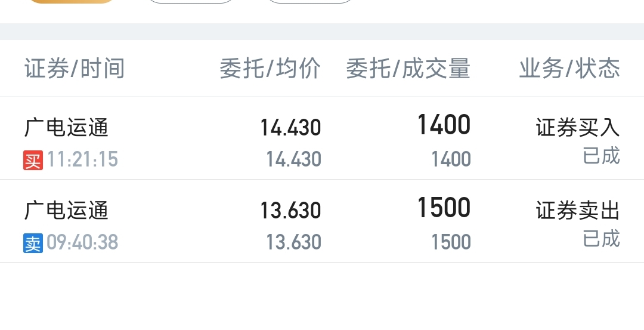Click the red 买 buy badge icon
The height and width of the screenshot is (330, 644).
[x=33, y=161]
